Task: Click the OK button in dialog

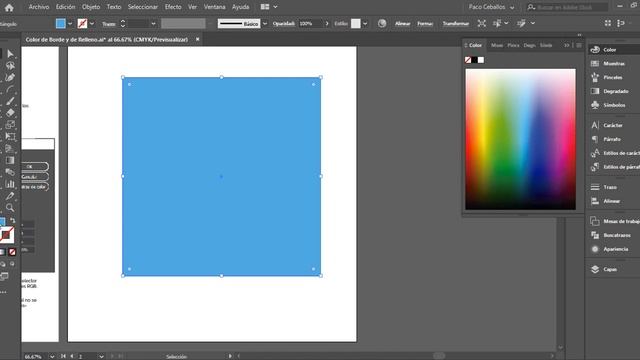Action: (x=35, y=167)
